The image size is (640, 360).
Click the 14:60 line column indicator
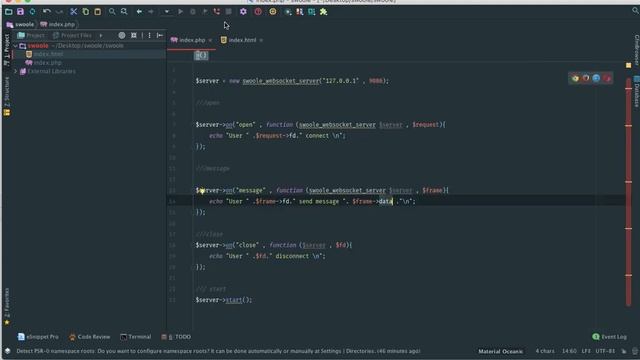569,351
